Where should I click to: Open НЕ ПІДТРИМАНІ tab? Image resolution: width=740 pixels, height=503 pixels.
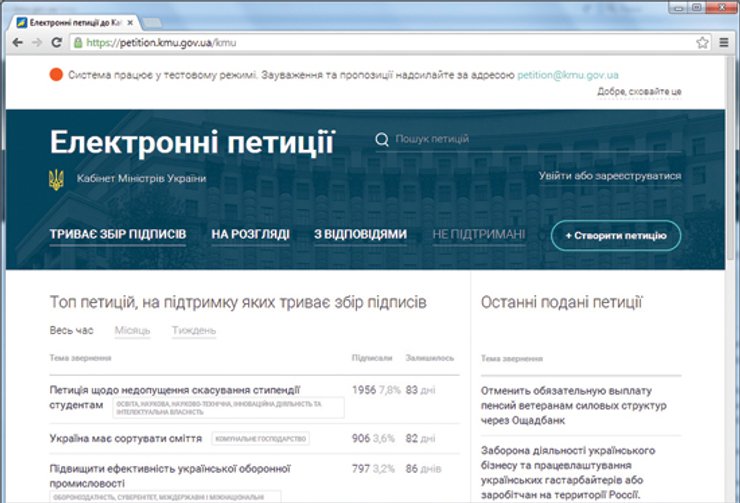point(479,235)
